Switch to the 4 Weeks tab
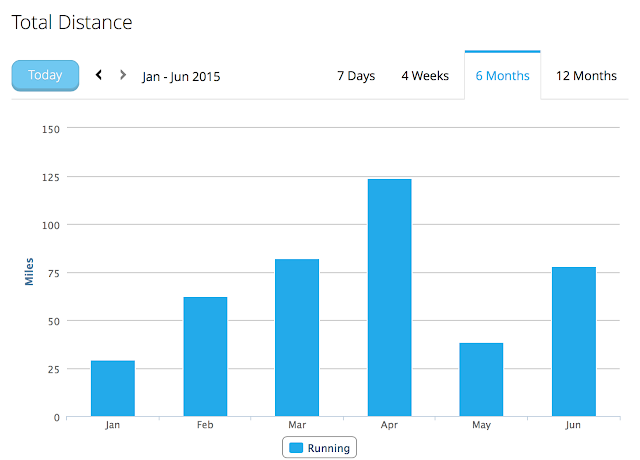 click(425, 76)
